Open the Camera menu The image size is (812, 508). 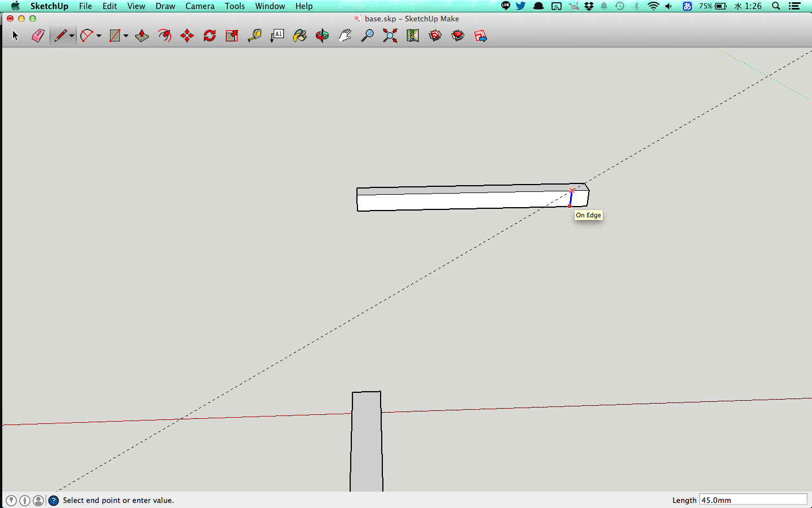point(200,6)
